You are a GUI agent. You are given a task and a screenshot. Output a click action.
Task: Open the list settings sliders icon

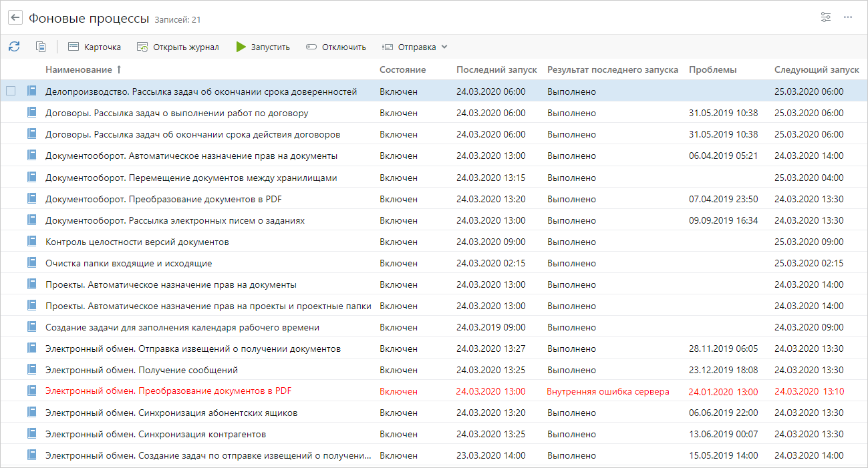826,17
